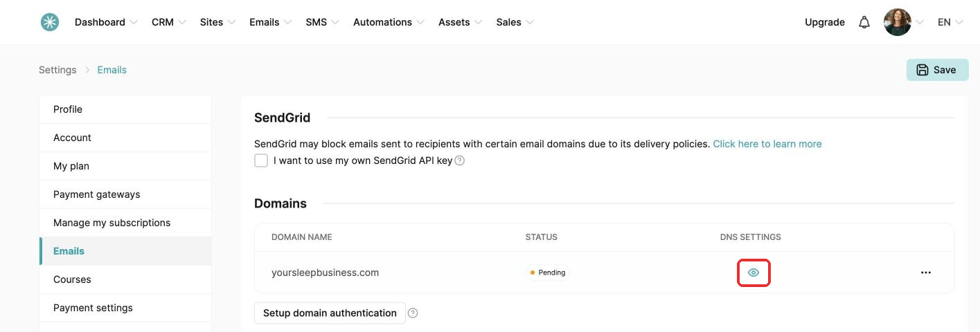Expand the Sites menu
The height and width of the screenshot is (332, 980).
(217, 22)
